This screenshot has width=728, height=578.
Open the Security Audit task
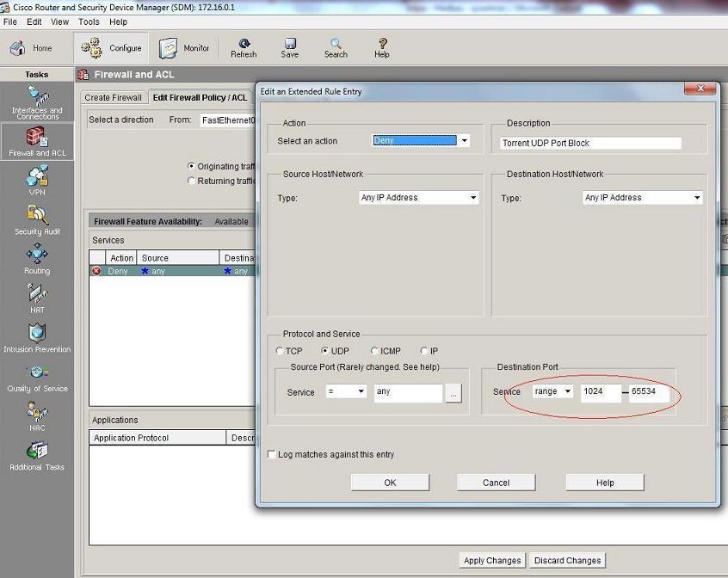point(37,220)
